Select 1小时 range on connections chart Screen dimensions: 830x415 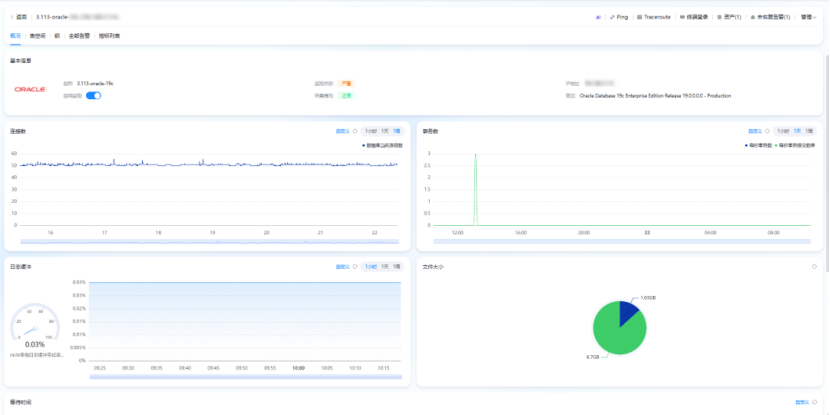click(x=370, y=131)
